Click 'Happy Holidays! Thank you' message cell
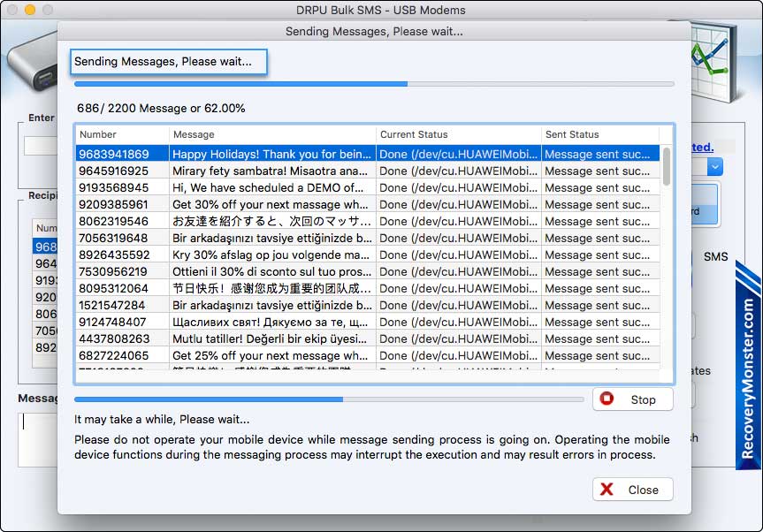Viewport: 763px width, 532px height. point(272,154)
